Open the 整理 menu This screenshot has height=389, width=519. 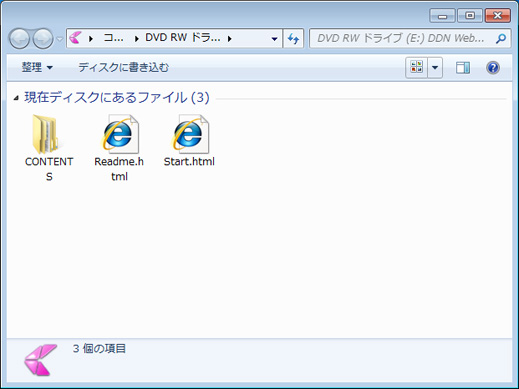[37, 68]
